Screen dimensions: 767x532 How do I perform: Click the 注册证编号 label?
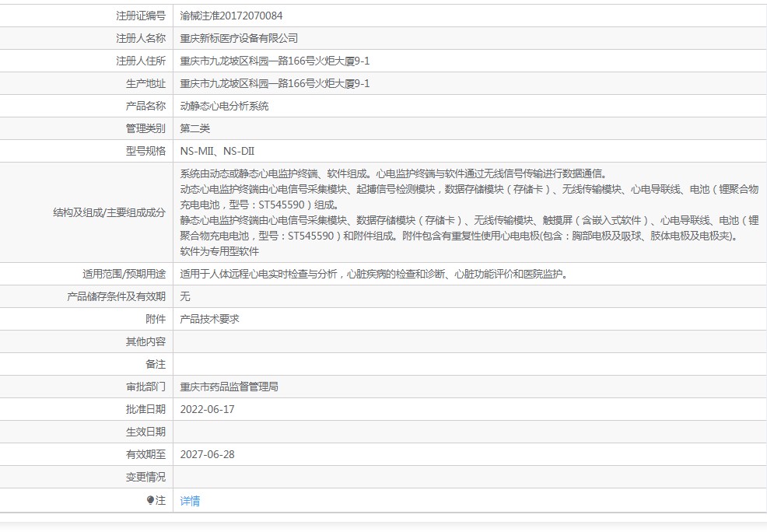point(141,16)
